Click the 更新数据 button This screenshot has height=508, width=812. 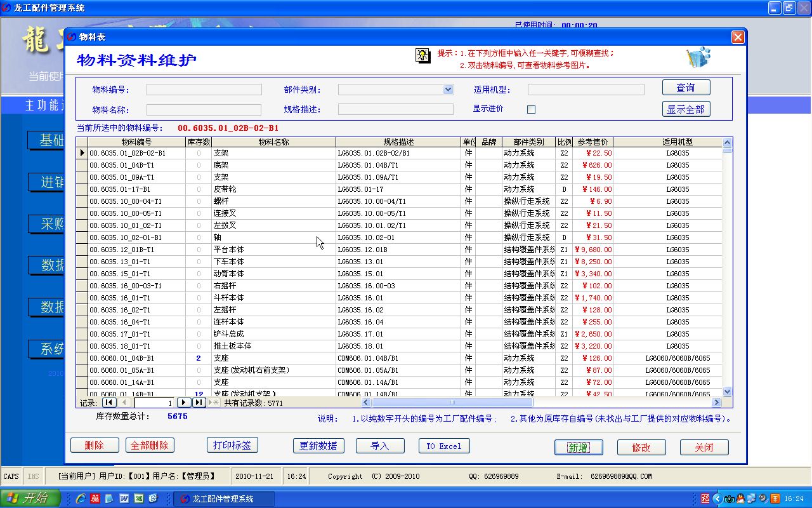coord(318,446)
